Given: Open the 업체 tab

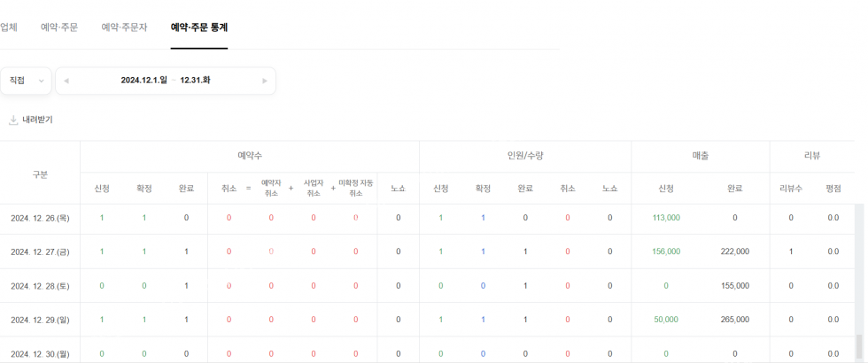Looking at the screenshot, I should pos(9,27).
